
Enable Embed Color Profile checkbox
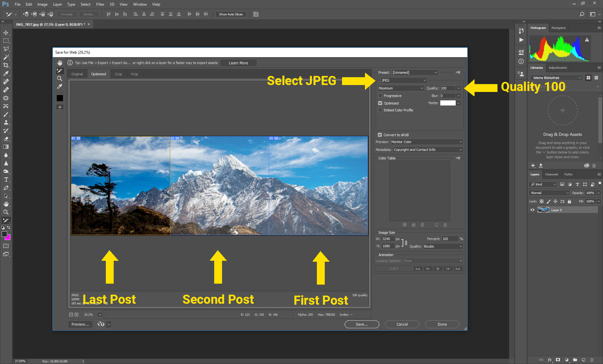(x=380, y=110)
